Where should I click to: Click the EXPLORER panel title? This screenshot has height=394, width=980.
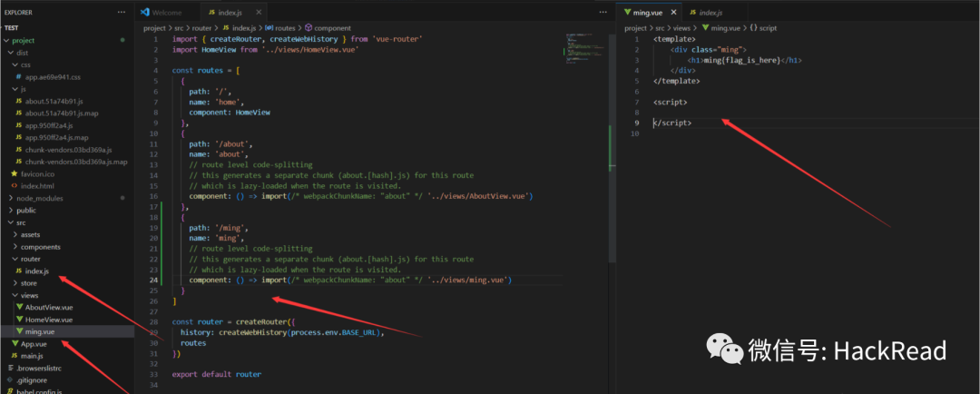click(x=18, y=12)
